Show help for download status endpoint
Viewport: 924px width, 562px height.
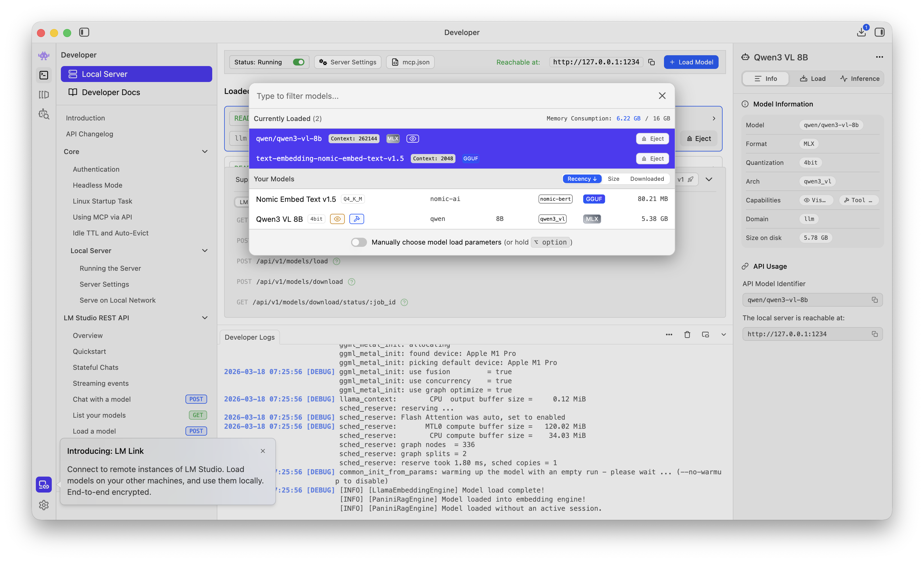[x=404, y=302]
